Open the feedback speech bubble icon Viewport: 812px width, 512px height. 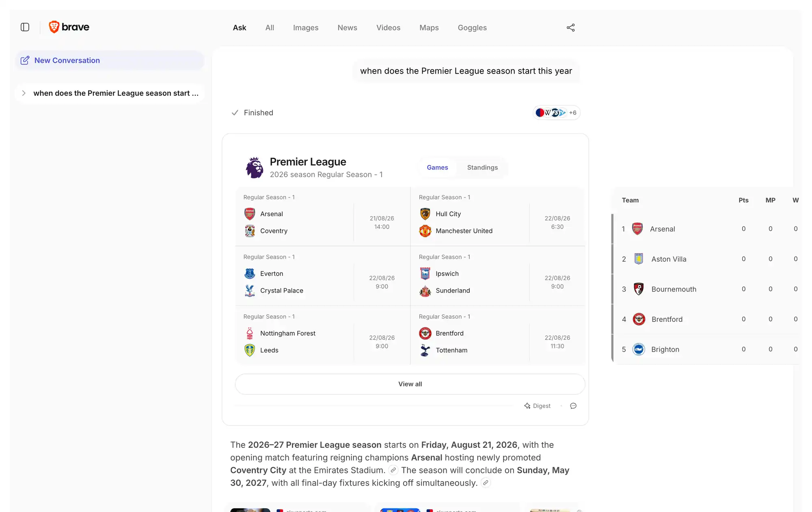(x=573, y=406)
